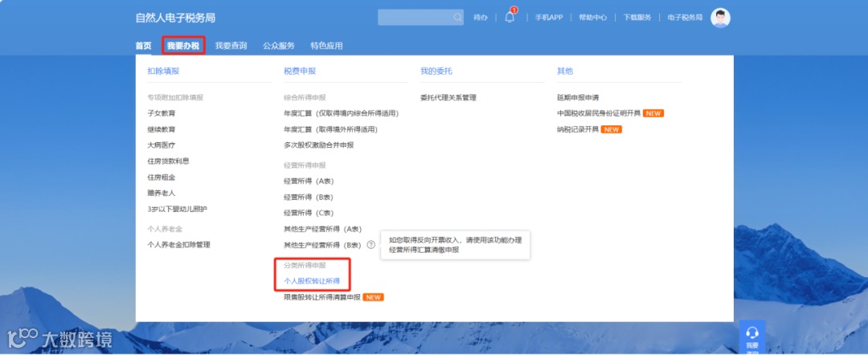Open the user avatar profile
Screen dimensions: 868x355
720,18
